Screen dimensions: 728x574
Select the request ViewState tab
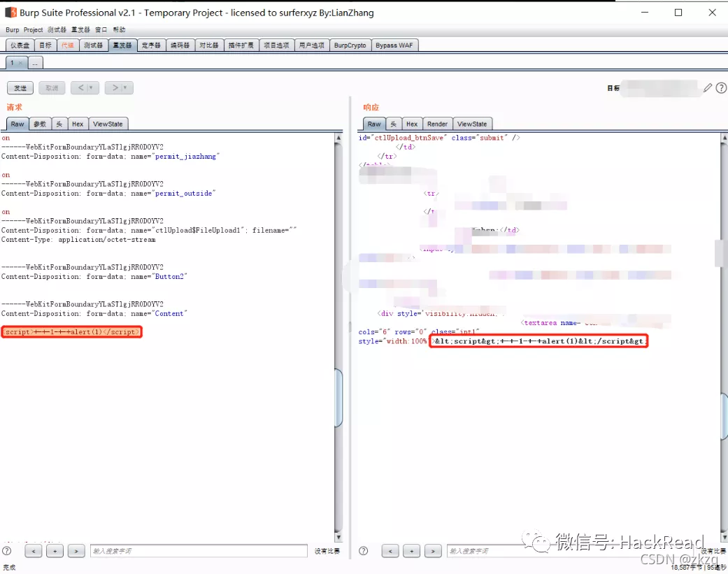tap(108, 124)
